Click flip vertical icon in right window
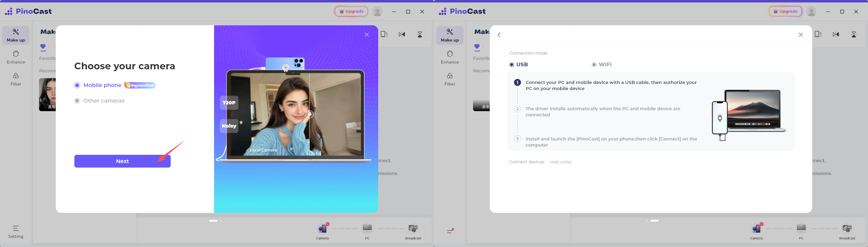 (854, 35)
